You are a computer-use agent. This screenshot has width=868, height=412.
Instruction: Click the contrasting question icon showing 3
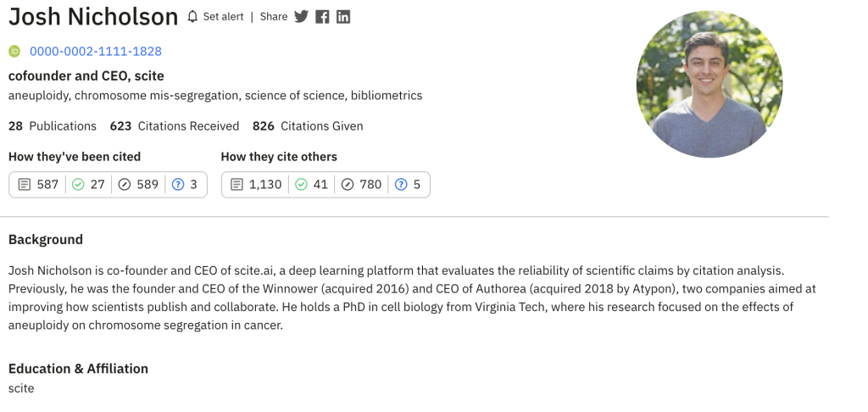178,185
